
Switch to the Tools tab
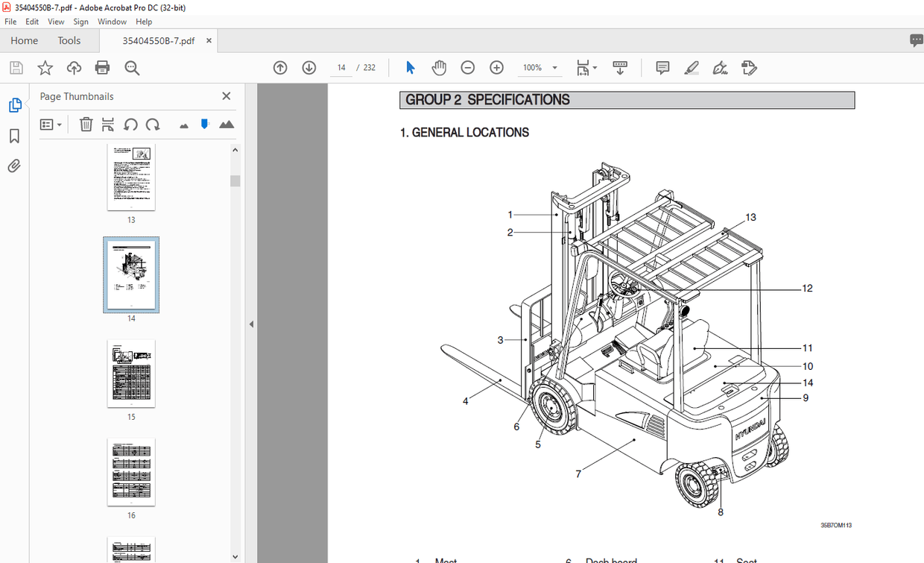tap(69, 40)
